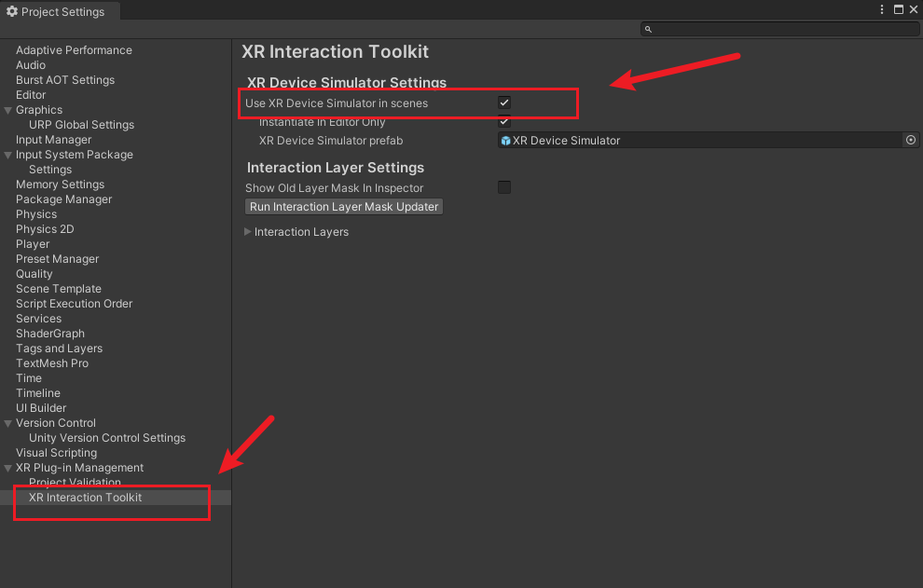Open Timeline settings

pyautogui.click(x=38, y=393)
